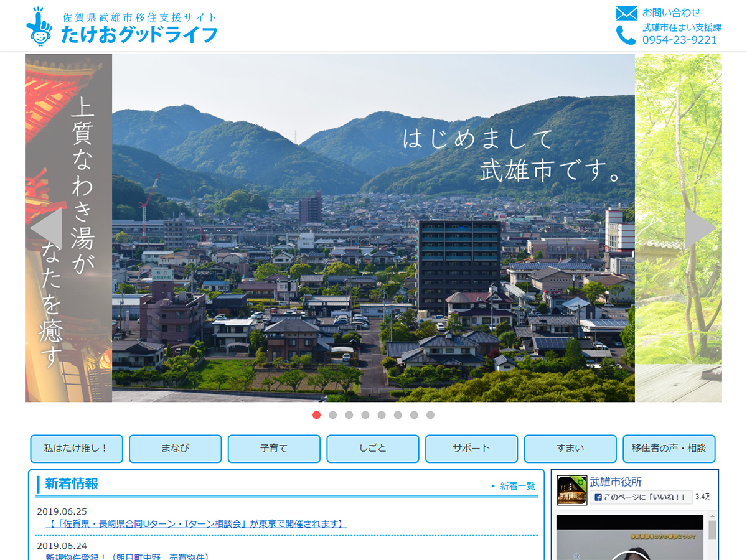The image size is (747, 560).
Task: Open the Uターン・Iターン相談会 news article
Action: (x=196, y=524)
